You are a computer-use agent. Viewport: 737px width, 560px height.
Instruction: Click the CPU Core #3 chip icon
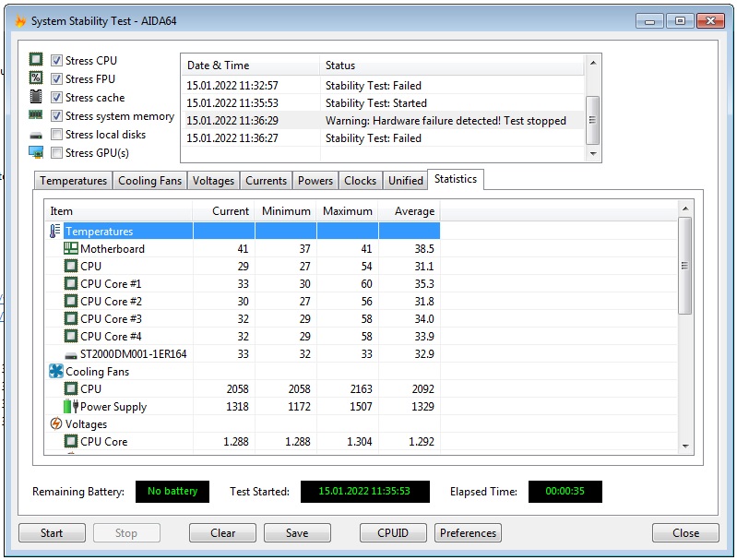point(70,319)
